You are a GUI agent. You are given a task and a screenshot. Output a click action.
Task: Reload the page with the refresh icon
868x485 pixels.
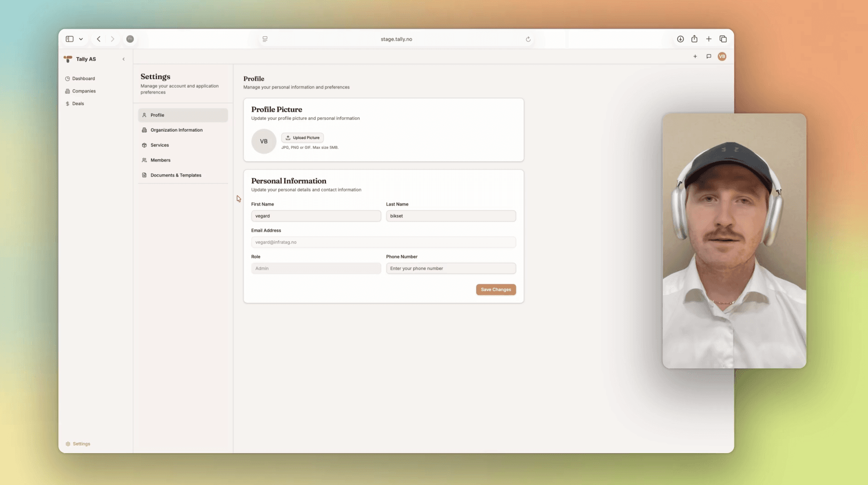tap(528, 39)
